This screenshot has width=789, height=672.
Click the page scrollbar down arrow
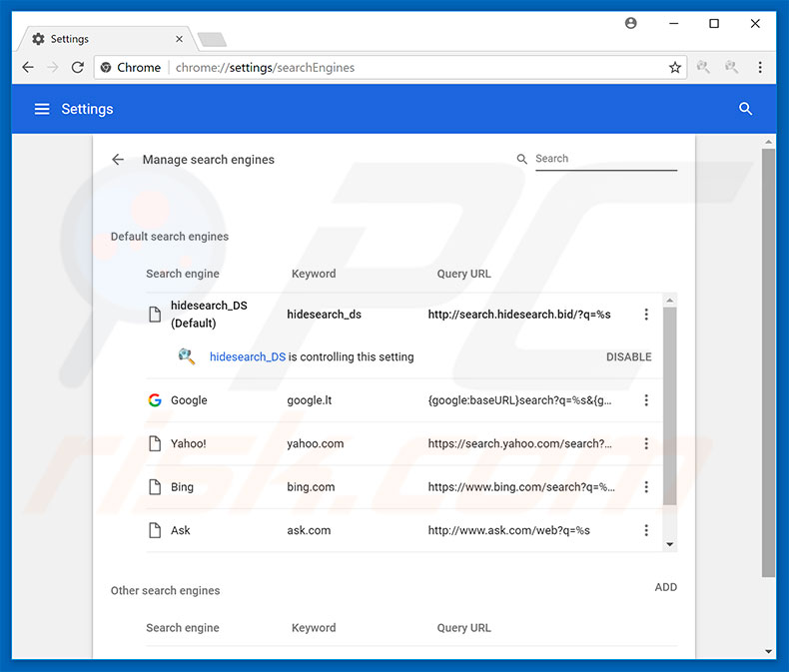[x=768, y=651]
